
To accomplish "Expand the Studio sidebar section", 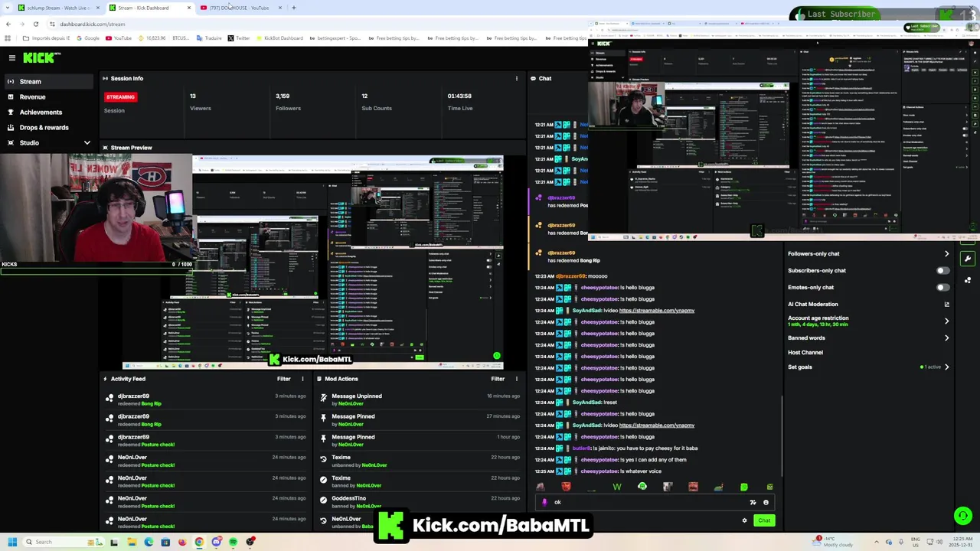I will (87, 142).
